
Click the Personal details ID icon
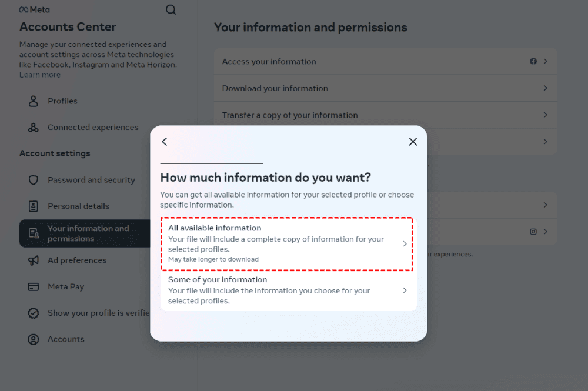click(34, 206)
